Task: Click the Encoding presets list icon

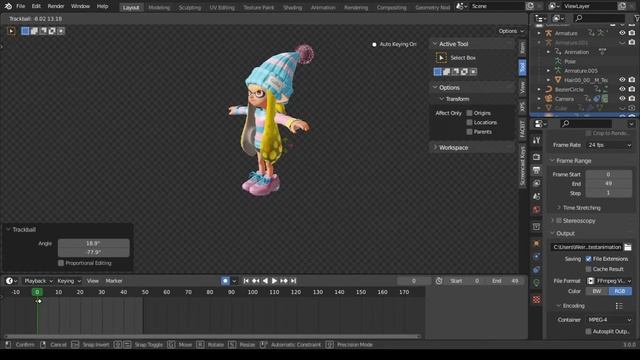Action: [619, 306]
